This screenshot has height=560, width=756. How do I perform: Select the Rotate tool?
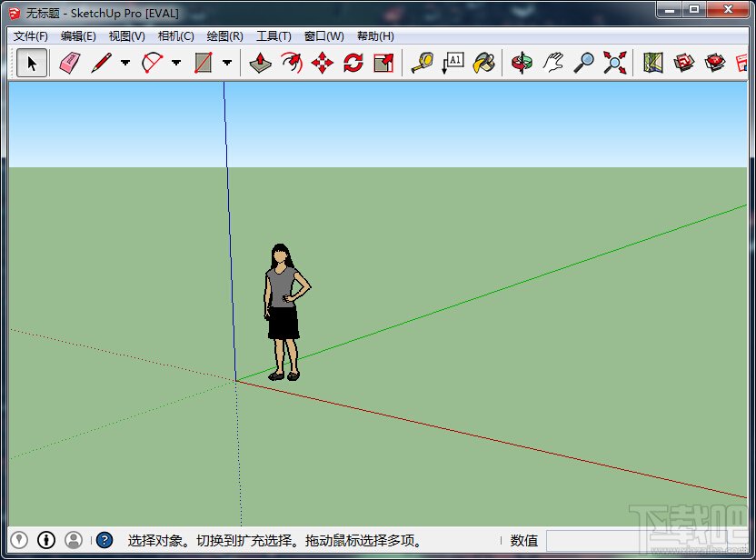pyautogui.click(x=353, y=63)
